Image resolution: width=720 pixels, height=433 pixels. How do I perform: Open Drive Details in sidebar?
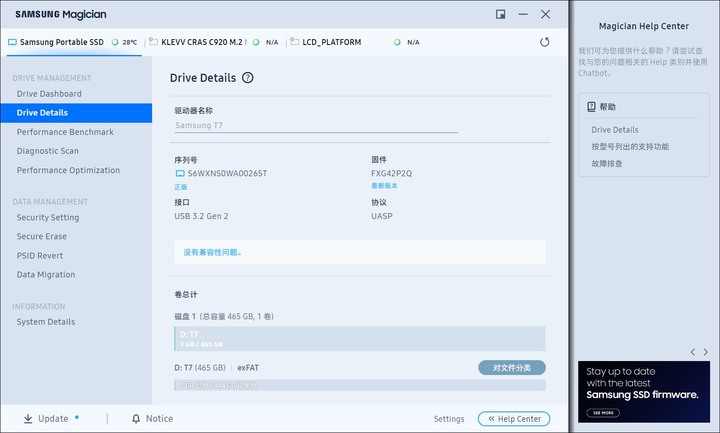(76, 113)
